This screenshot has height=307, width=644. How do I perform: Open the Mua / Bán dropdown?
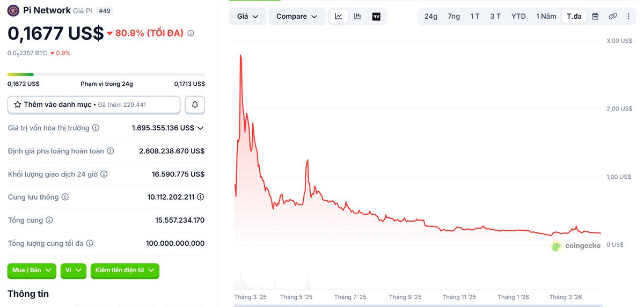point(32,271)
